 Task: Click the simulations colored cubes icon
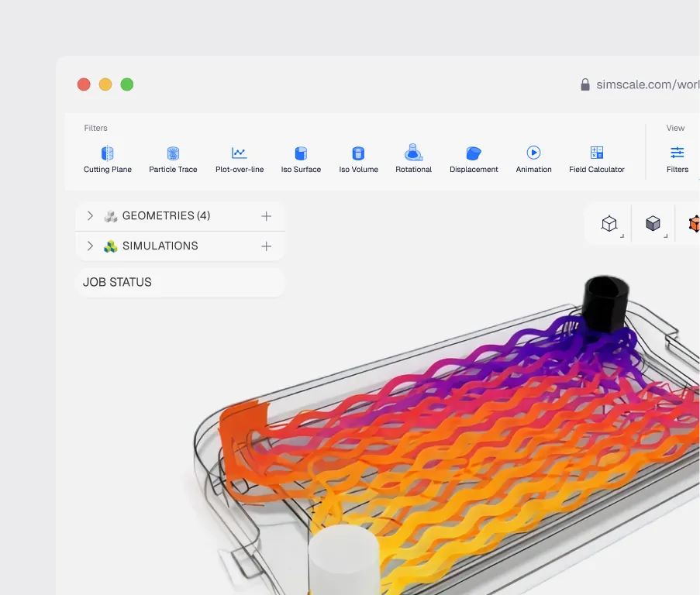(111, 246)
